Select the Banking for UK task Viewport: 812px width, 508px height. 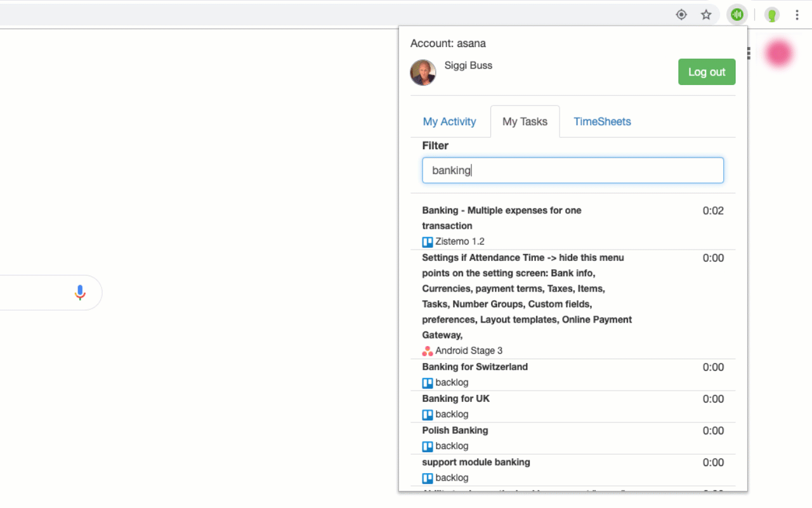(455, 398)
